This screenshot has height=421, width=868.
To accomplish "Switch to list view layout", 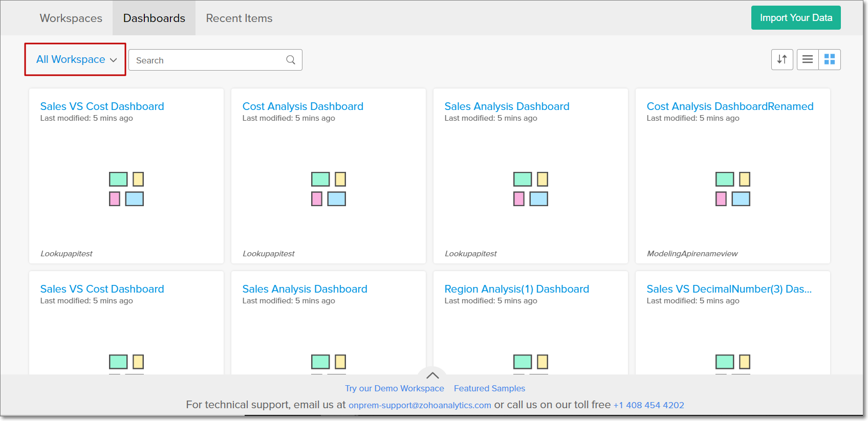I will [808, 59].
